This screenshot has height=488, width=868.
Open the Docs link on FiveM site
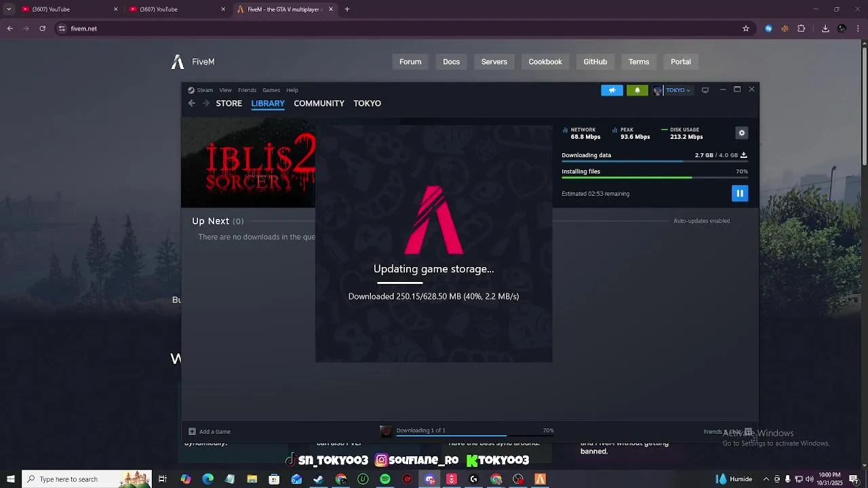(451, 62)
